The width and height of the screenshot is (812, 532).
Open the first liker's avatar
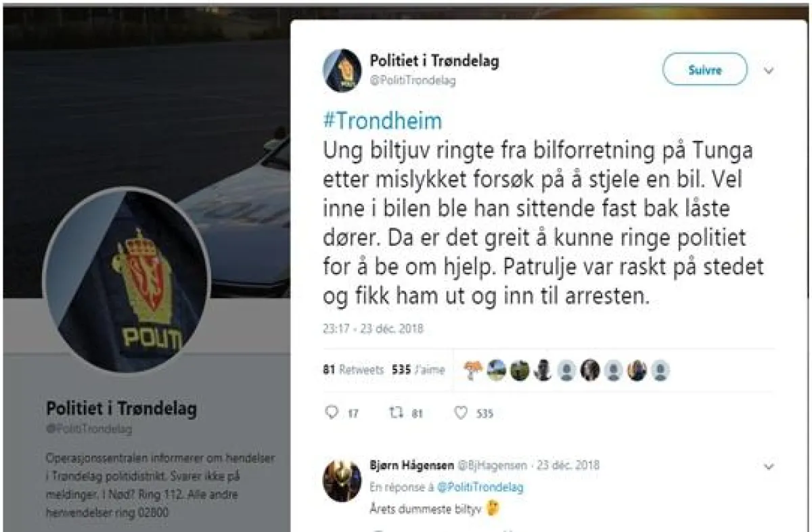coord(472,370)
